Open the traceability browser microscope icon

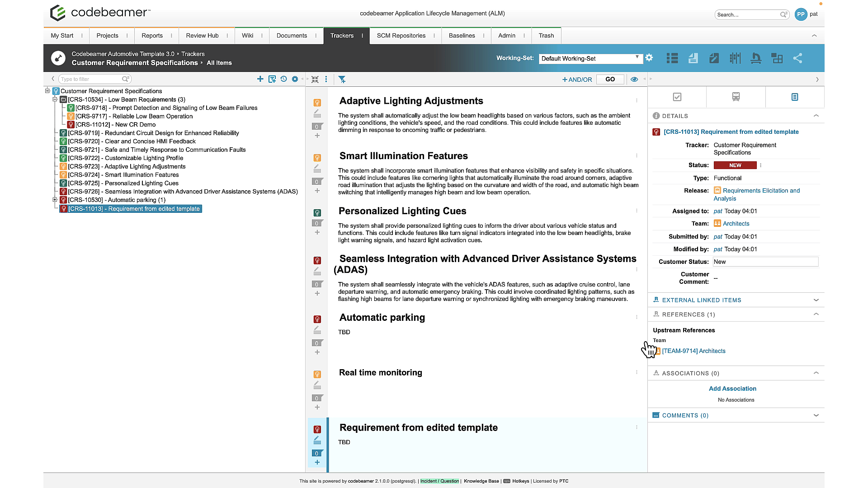[756, 58]
